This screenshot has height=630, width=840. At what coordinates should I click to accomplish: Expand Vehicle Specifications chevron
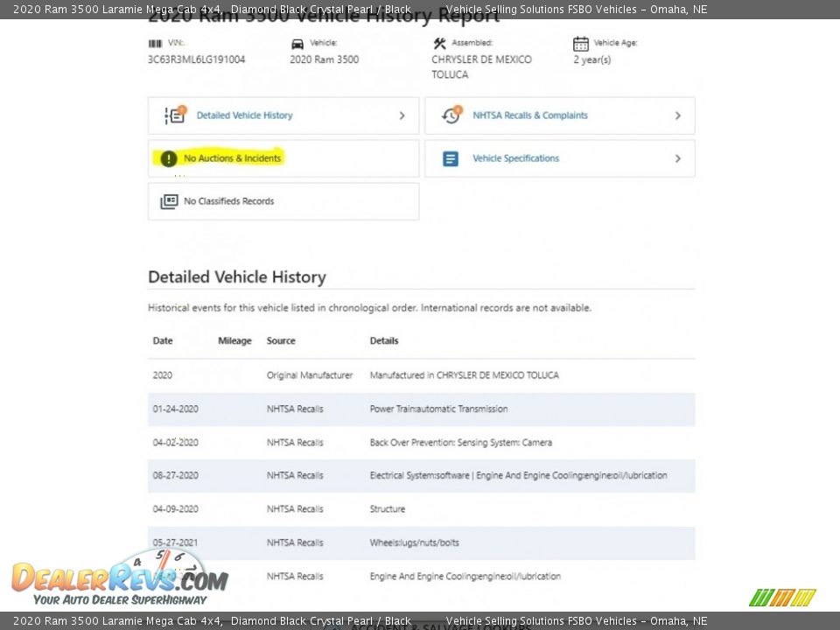coord(678,158)
